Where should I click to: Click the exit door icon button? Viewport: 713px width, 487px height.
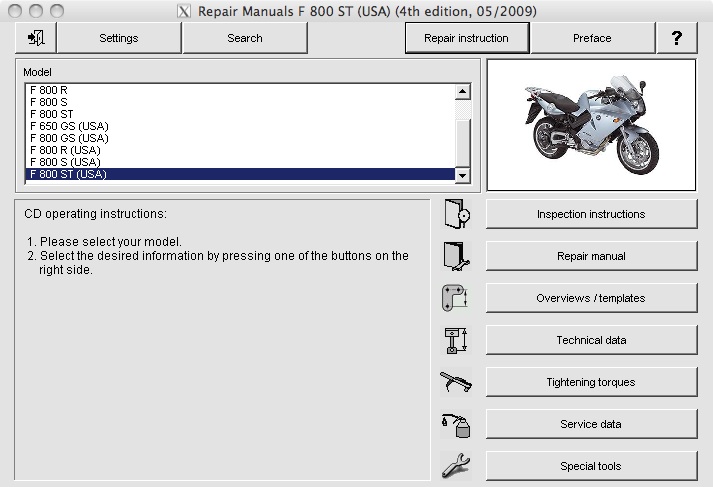coord(36,38)
